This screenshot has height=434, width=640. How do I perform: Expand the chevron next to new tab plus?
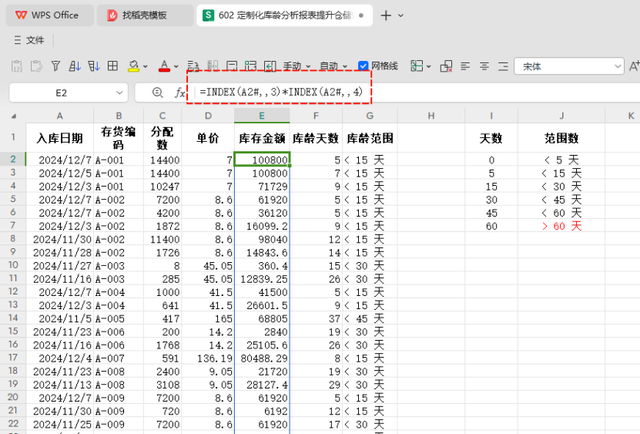click(x=401, y=16)
